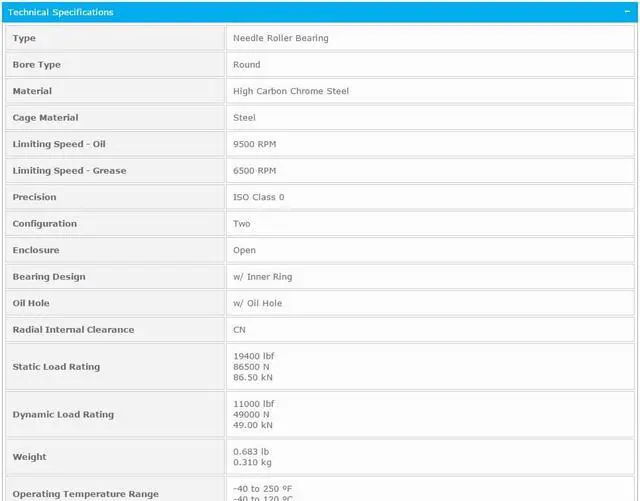Click the Dynamic Load Rating label
Image resolution: width=640 pixels, height=501 pixels.
pos(63,415)
